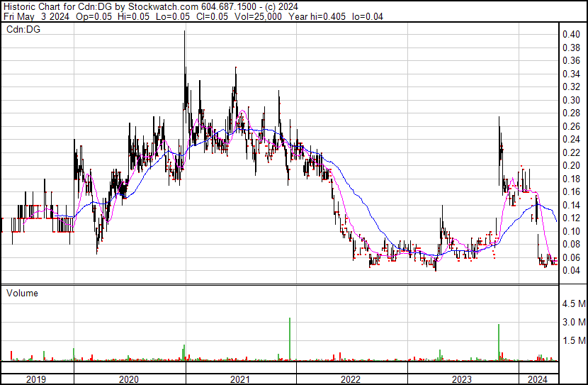Click the Cl=0.05 closing price

[211, 16]
